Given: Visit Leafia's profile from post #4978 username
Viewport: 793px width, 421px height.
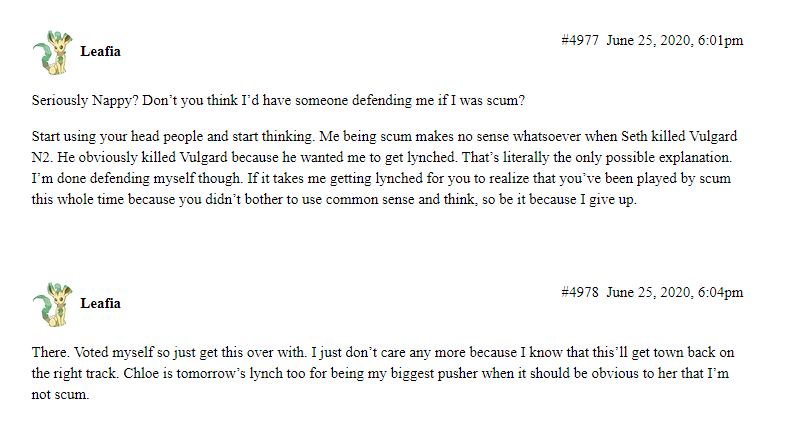Looking at the screenshot, I should 100,304.
